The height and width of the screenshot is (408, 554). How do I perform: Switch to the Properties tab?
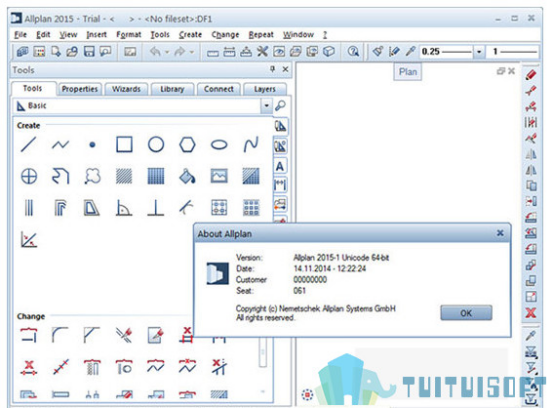79,89
